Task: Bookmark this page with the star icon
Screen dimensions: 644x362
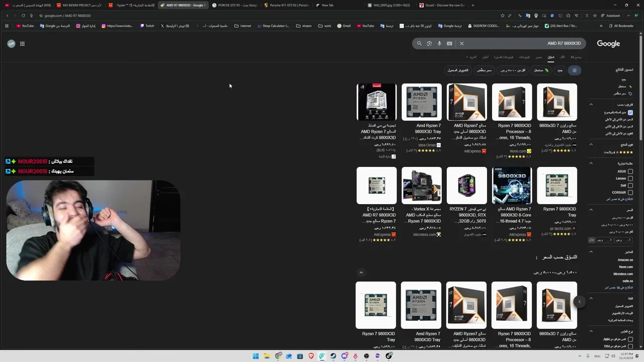Action: tap(503, 16)
